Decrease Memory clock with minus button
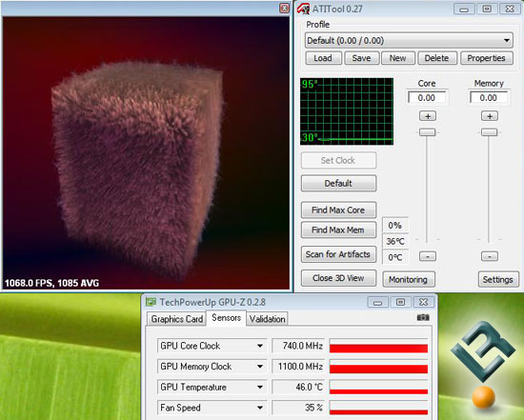The height and width of the screenshot is (420, 524). [x=490, y=256]
